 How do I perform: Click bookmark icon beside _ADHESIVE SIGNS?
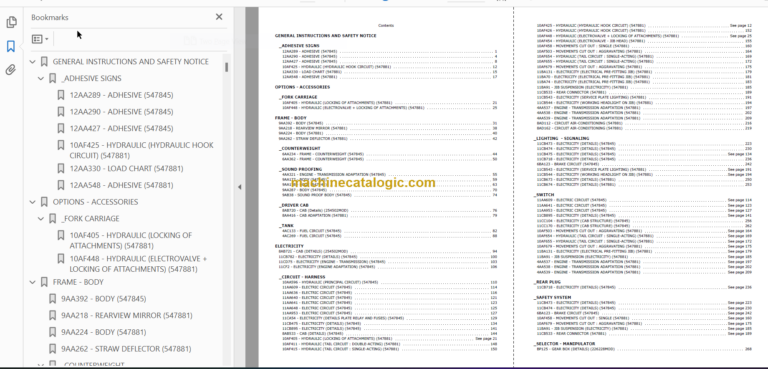coord(52,78)
